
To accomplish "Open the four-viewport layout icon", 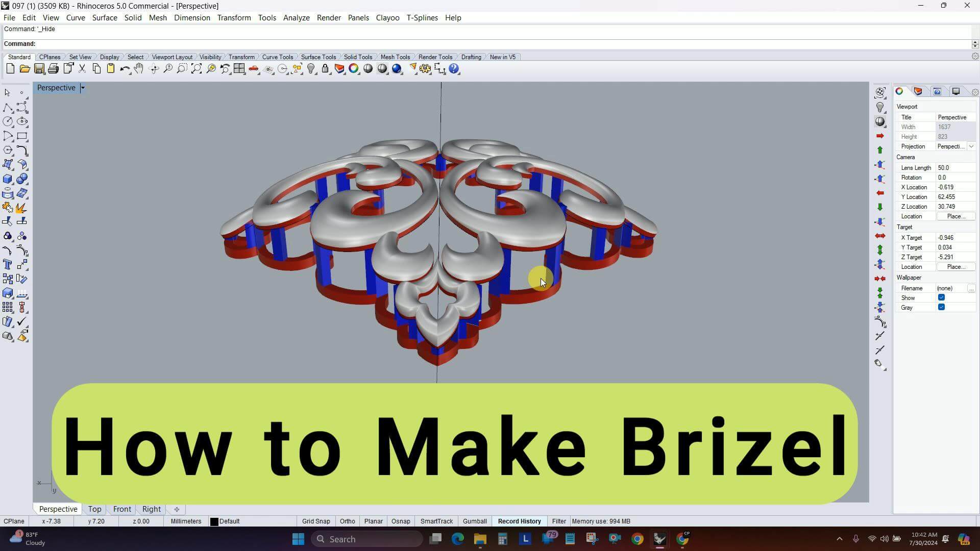I will 239,69.
